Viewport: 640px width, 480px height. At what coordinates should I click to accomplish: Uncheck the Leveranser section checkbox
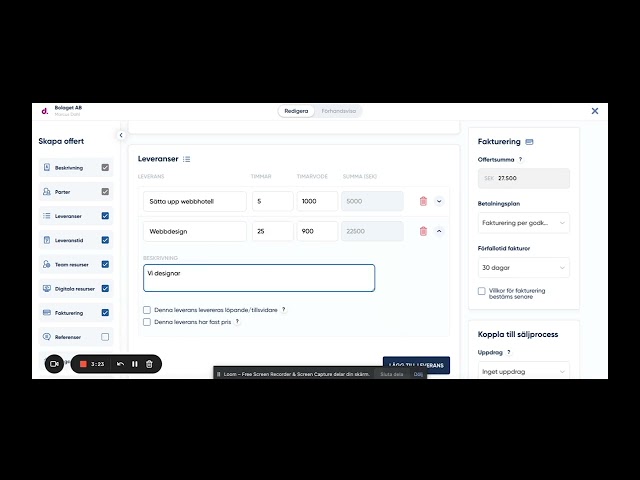coord(105,216)
